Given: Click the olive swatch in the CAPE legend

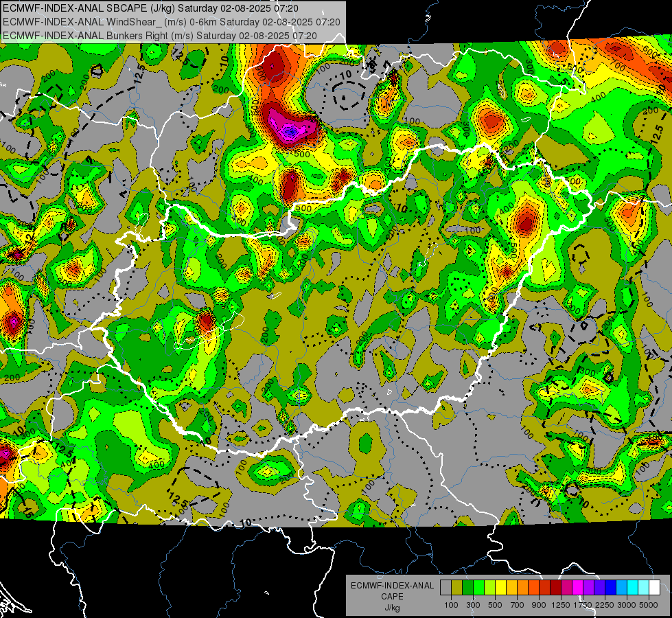Looking at the screenshot, I should click(457, 587).
